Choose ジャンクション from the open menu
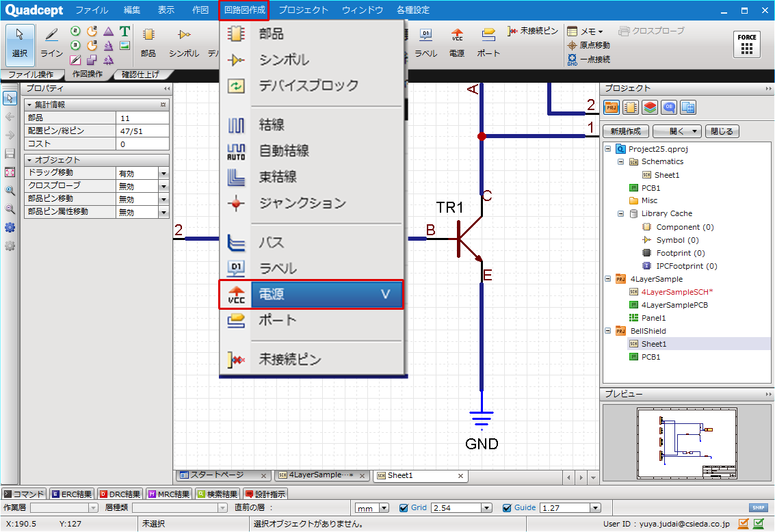The image size is (775, 532). coord(302,203)
